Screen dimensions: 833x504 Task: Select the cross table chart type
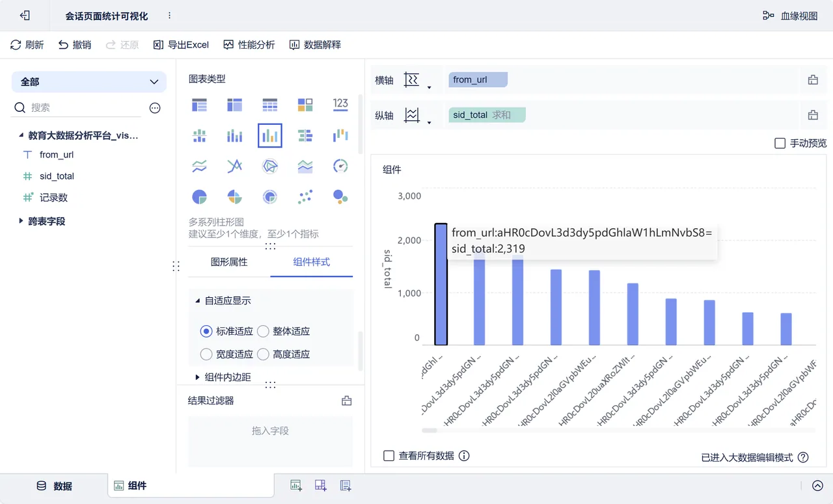[234, 105]
